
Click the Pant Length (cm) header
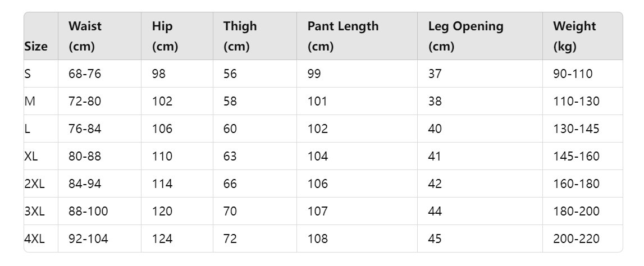[x=343, y=36]
